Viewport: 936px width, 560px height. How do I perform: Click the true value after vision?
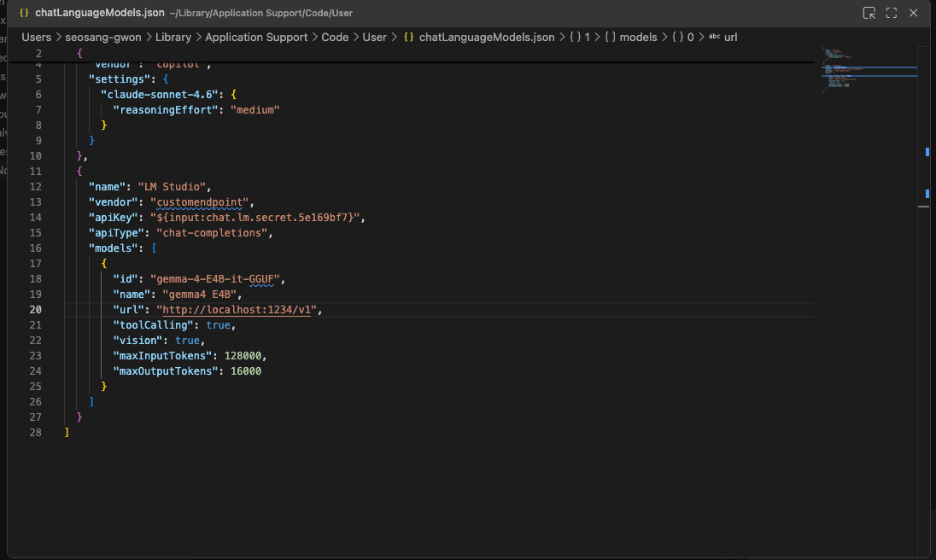[187, 340]
